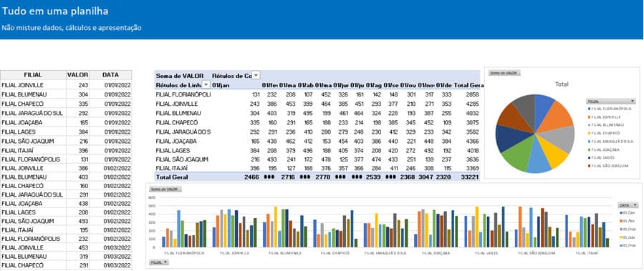The height and width of the screenshot is (271, 644).
Task: Select the FILIAL CHAPECÓ row label in the pivot table
Action: (177, 122)
